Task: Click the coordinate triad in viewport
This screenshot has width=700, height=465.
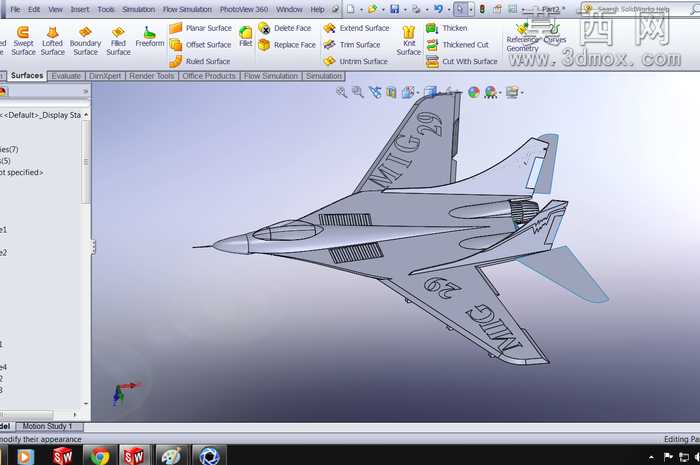Action: 127,393
